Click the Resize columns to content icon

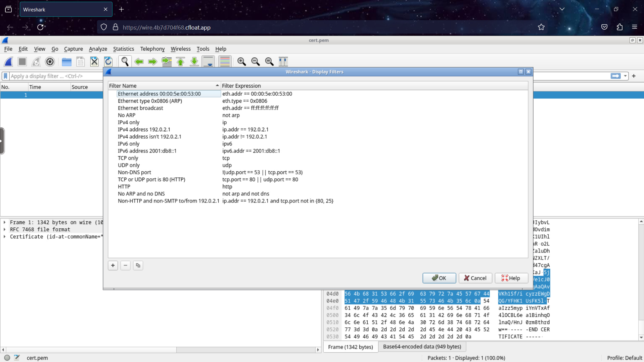click(x=283, y=61)
